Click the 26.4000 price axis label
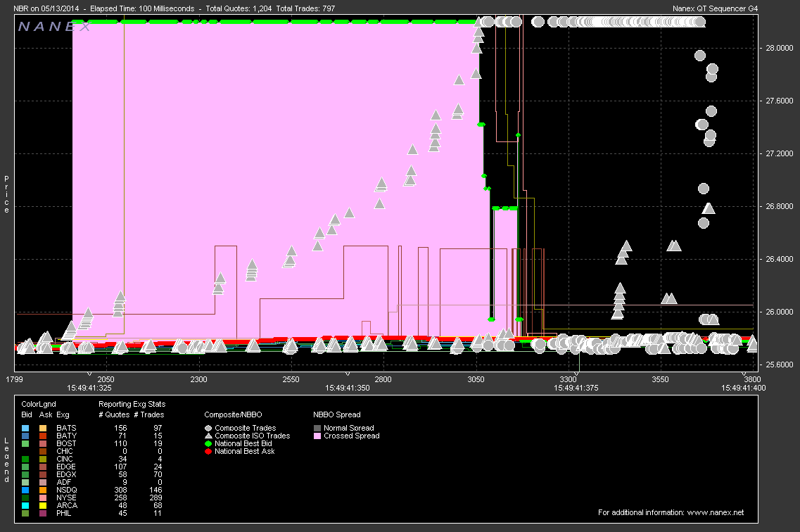 [x=779, y=259]
